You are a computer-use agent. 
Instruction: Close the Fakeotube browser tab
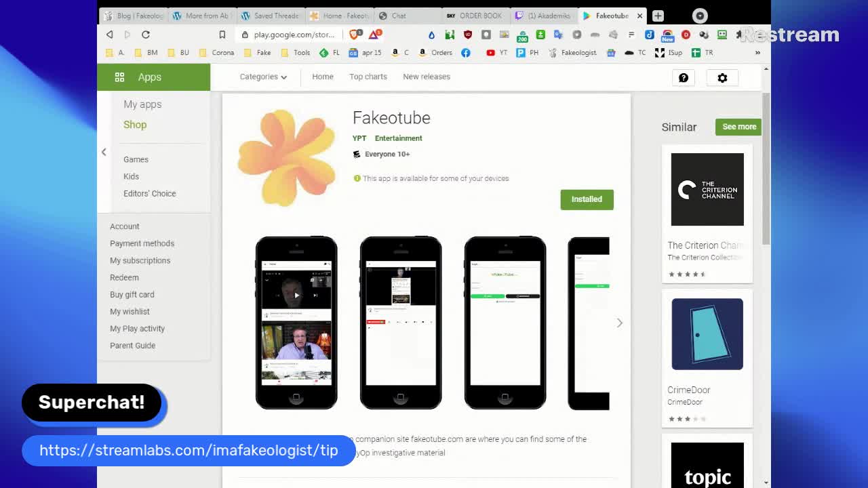pyautogui.click(x=639, y=16)
